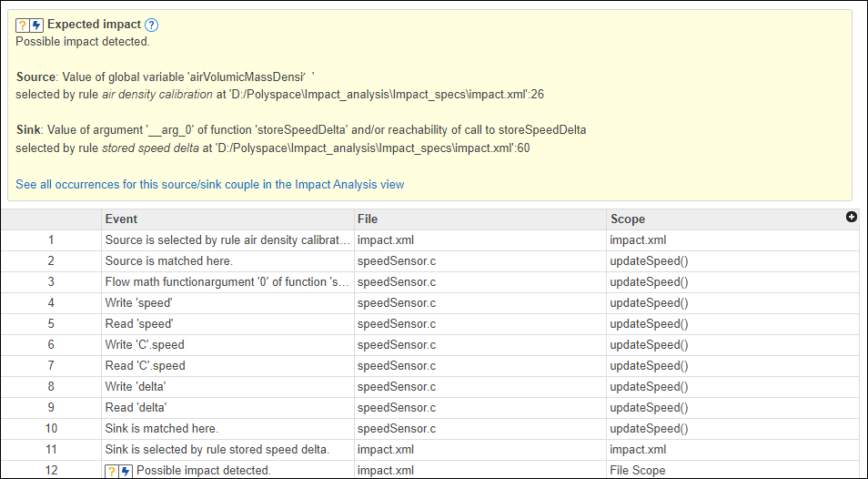Screen dimensions: 868x479
Task: Click the question mark status icon in header
Action: [x=23, y=25]
